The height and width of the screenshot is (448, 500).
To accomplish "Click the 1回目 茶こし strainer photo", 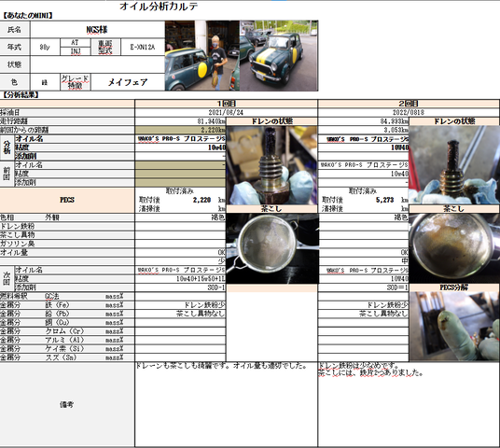I will (x=271, y=248).
